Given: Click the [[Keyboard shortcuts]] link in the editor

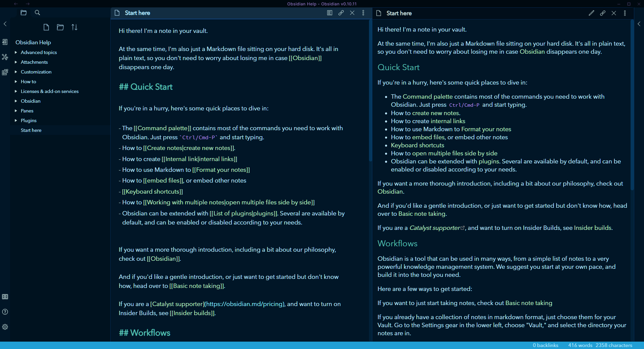Looking at the screenshot, I should (152, 192).
